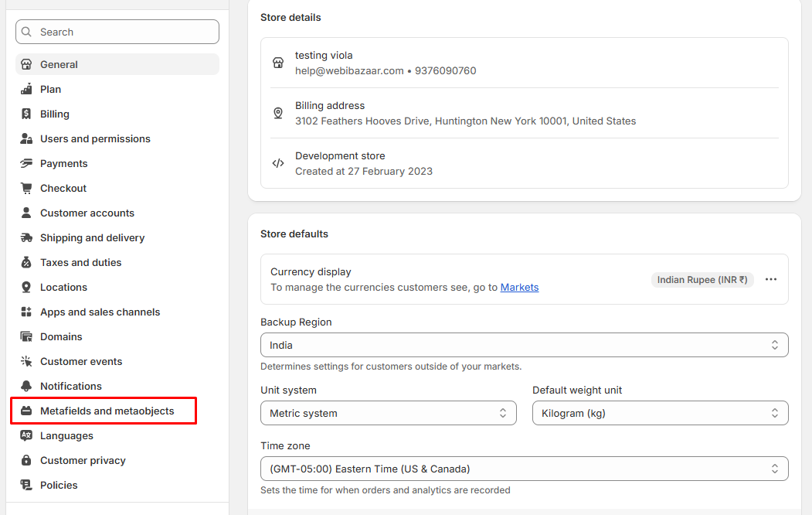Viewport: 812px width, 515px height.
Task: Open the currency display three-dot menu
Action: click(770, 279)
